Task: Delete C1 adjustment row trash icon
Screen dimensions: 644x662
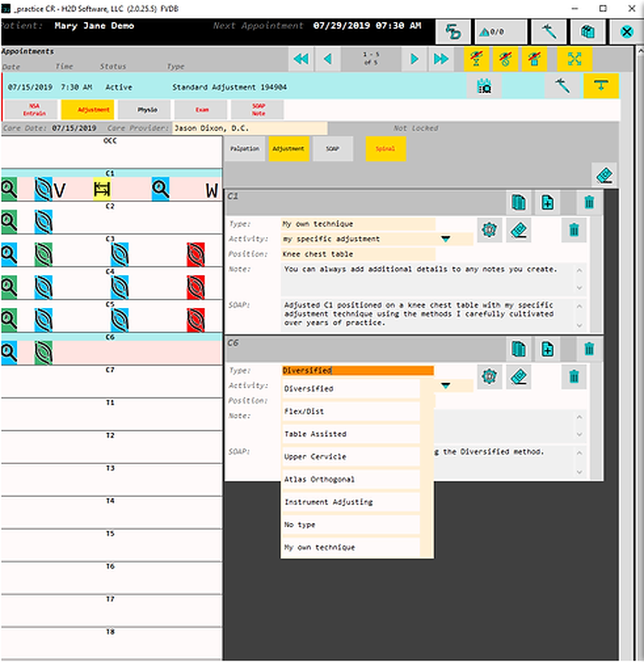Action: click(x=574, y=230)
